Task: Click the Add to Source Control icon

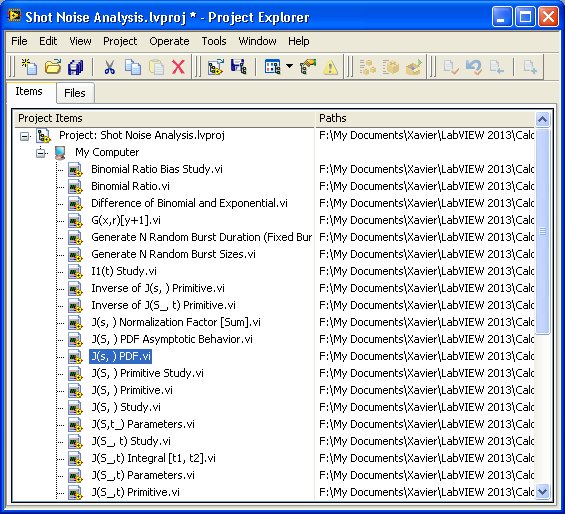Action: pos(530,67)
